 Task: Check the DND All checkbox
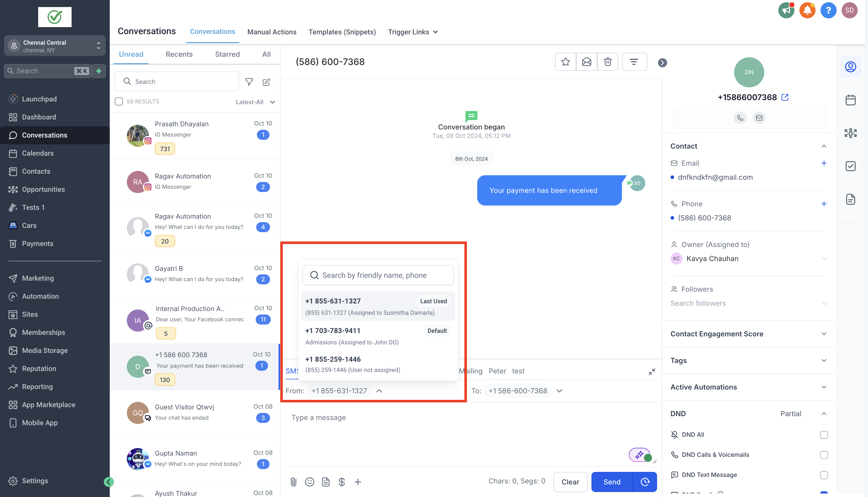coord(824,434)
